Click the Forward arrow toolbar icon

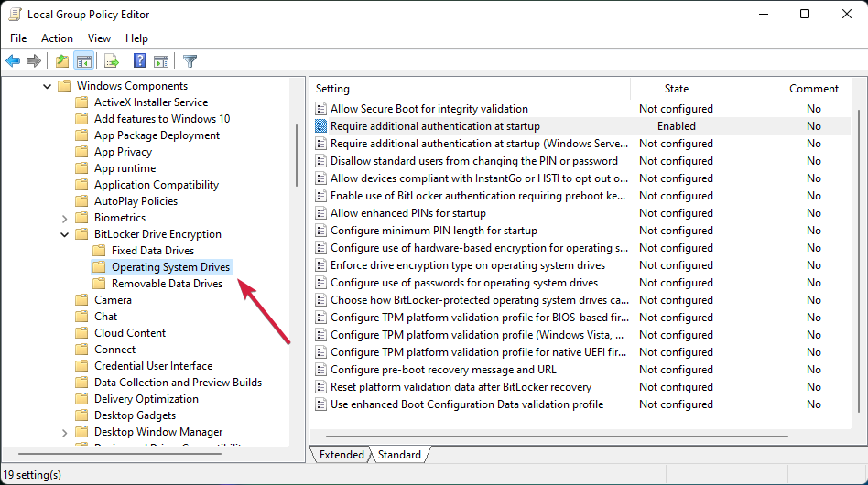pyautogui.click(x=34, y=60)
